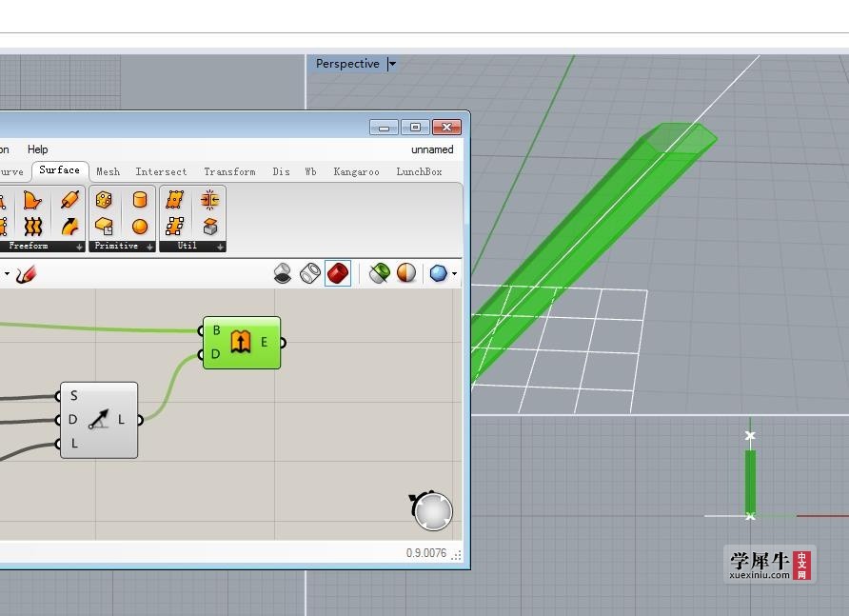The height and width of the screenshot is (616, 849).
Task: Select the Box primitive dice-like icon
Action: pyautogui.click(x=104, y=200)
